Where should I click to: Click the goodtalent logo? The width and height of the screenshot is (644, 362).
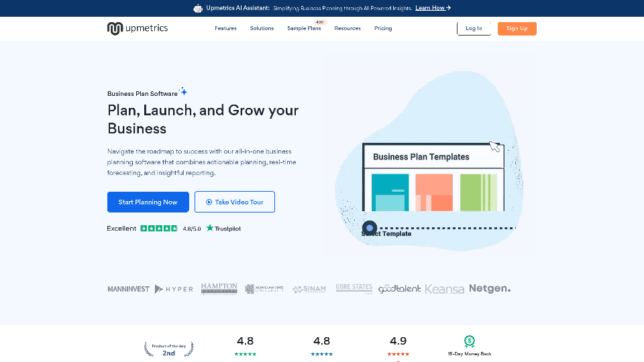399,289
